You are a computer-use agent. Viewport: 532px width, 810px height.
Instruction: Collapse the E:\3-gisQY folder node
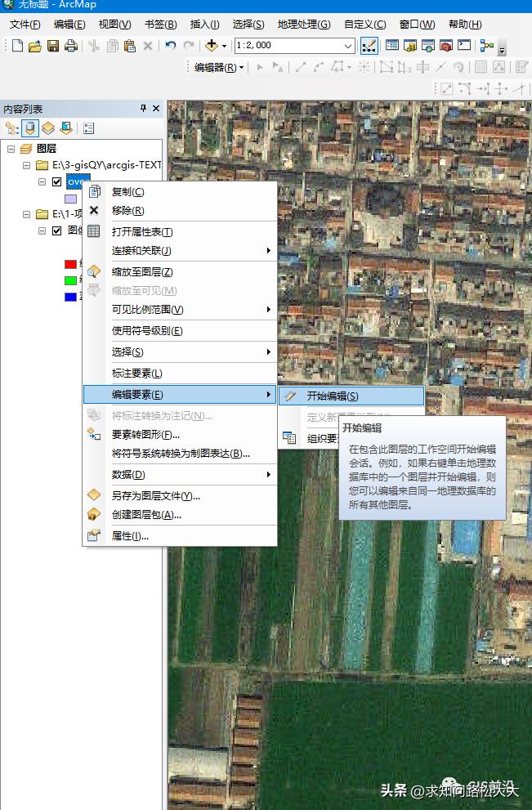point(26,165)
